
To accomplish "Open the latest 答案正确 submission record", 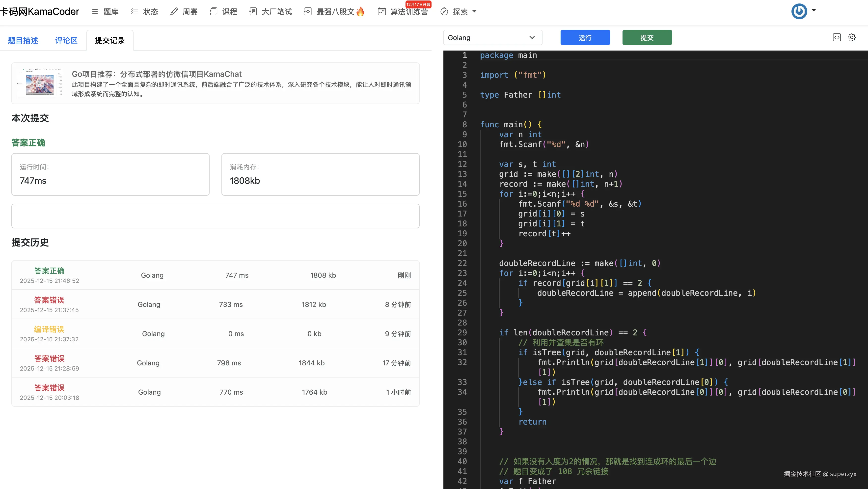I will [49, 271].
